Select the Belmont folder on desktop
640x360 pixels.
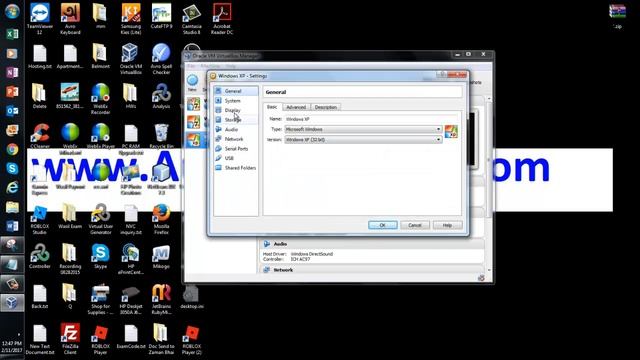[100, 56]
